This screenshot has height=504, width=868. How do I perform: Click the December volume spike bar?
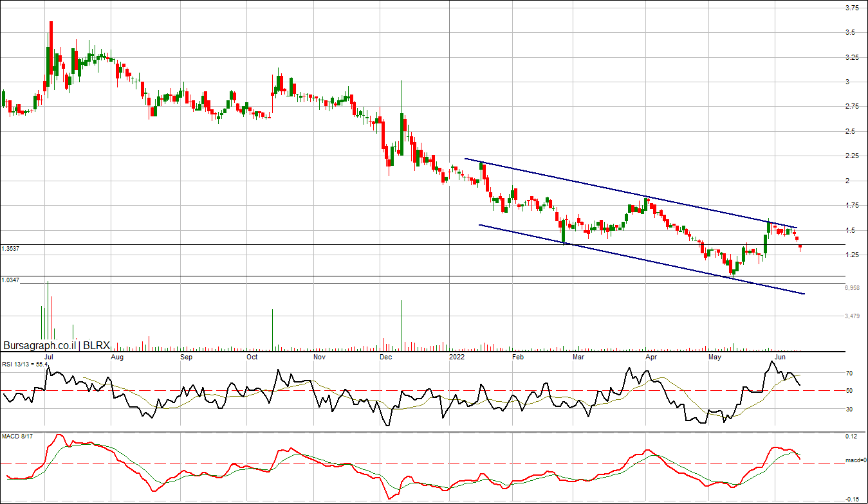[x=402, y=325]
